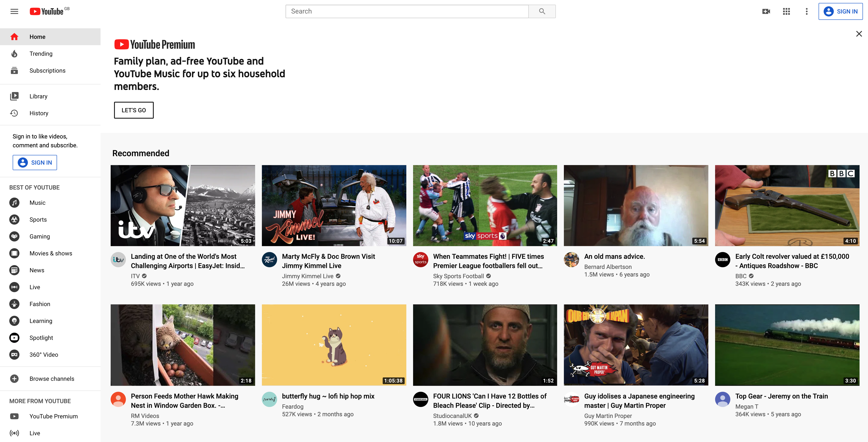Viewport: 868px width, 442px height.
Task: Open the Subscriptions menu label
Action: [48, 71]
